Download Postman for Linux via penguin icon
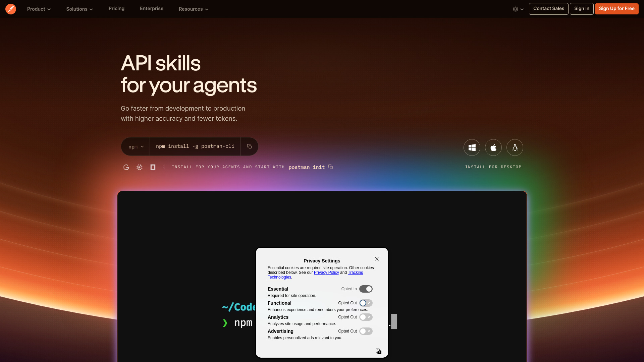Viewport: 644px width, 362px height. (x=515, y=147)
